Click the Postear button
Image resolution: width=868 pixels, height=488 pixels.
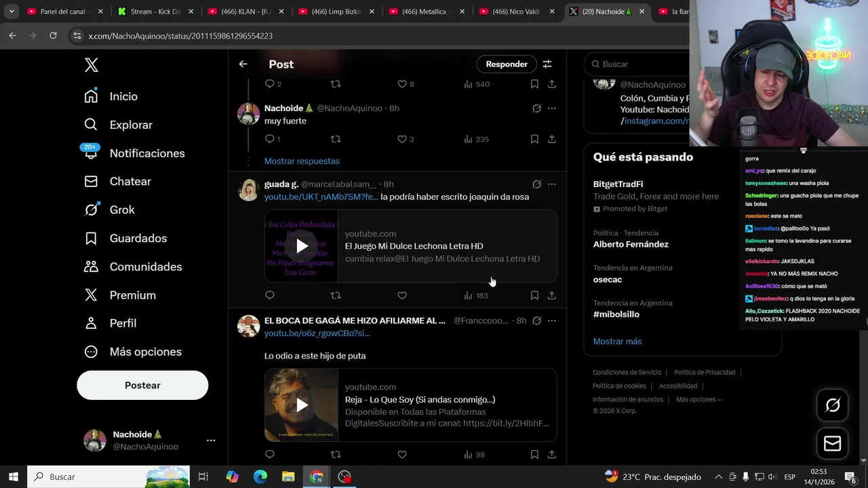(x=142, y=385)
